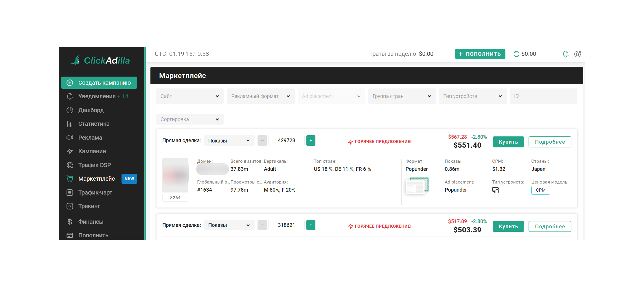Image resolution: width=644 pixels, height=287 pixels.
Task: Click the ClickAdilla logo
Action: 100,60
